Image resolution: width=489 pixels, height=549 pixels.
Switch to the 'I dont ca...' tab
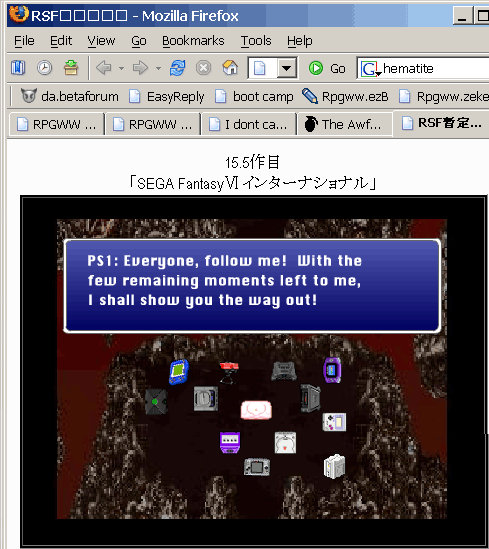pos(249,124)
